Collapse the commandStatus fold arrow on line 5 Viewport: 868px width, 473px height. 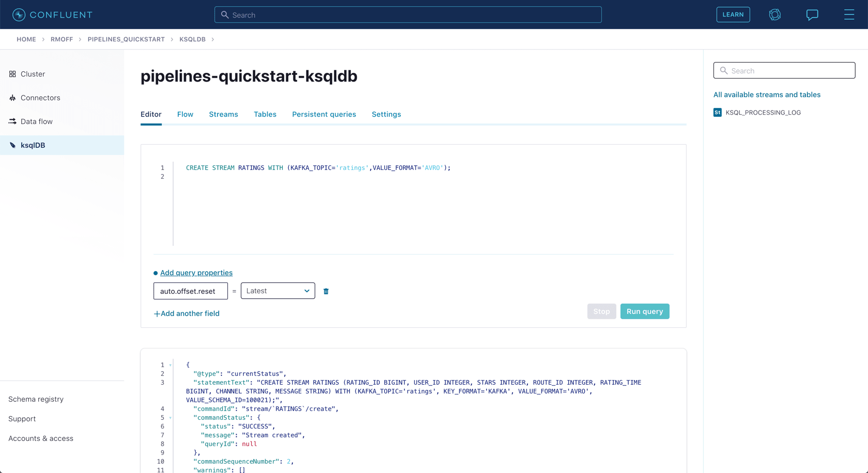[171, 418]
